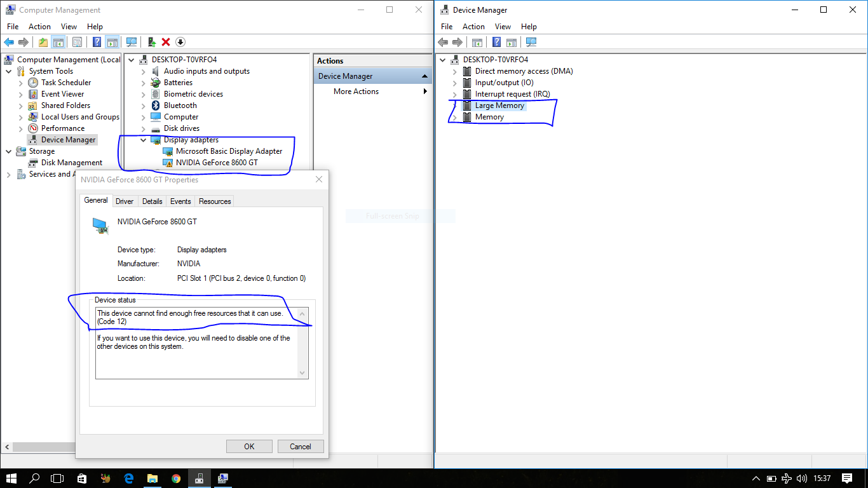Screen dimensions: 868x488
Task: Open Help icon in Computer Management toolbar
Action: [x=97, y=42]
